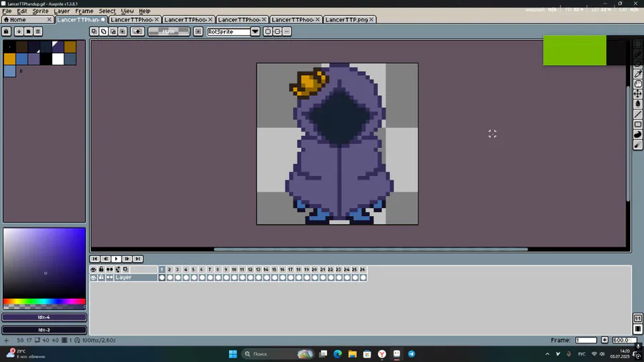
Task: Select the Paint Bucket tool
Action: 638,104
